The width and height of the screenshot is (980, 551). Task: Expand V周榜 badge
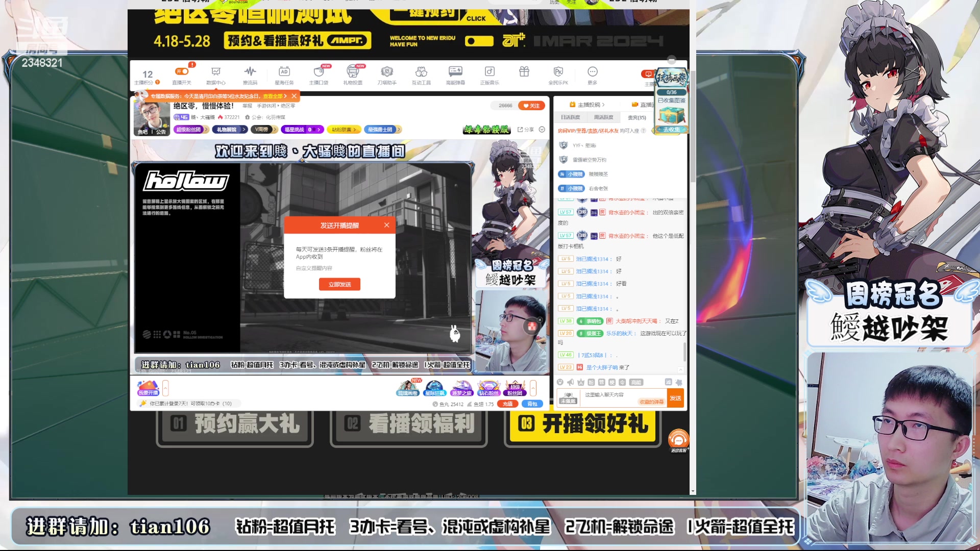(x=264, y=130)
